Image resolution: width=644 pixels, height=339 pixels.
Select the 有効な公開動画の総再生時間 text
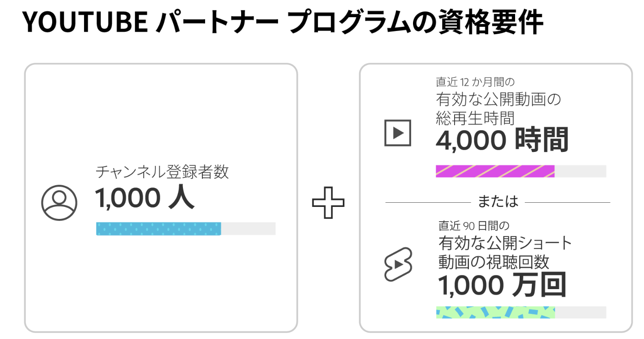(x=498, y=109)
